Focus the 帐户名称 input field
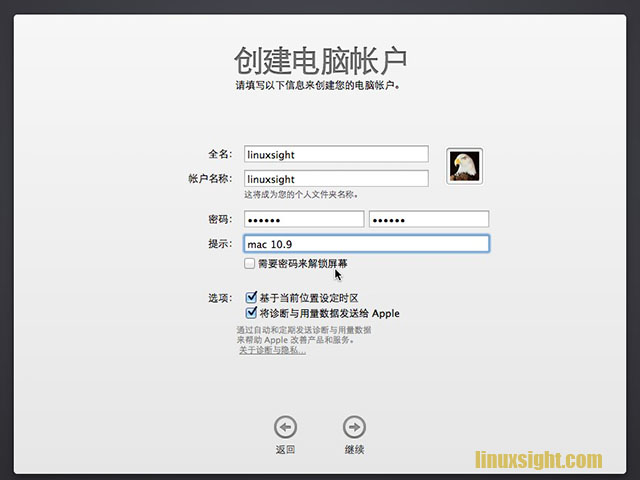 tap(336, 178)
